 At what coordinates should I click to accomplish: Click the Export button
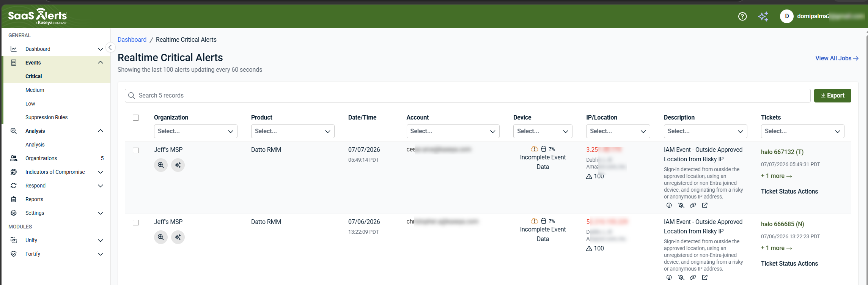833,96
